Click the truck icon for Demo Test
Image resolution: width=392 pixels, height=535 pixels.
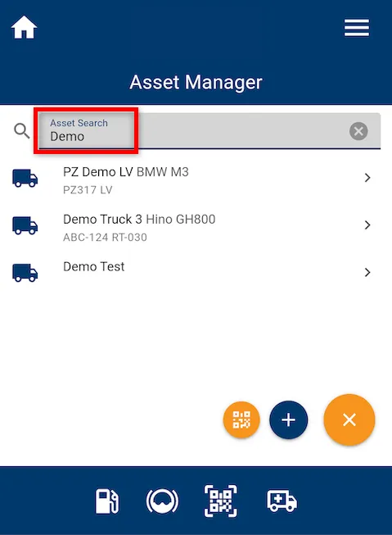click(x=25, y=273)
